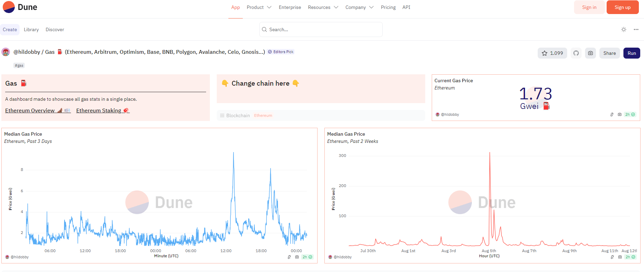644x272 pixels.
Task: Click the #gas tag
Action: 19,65
